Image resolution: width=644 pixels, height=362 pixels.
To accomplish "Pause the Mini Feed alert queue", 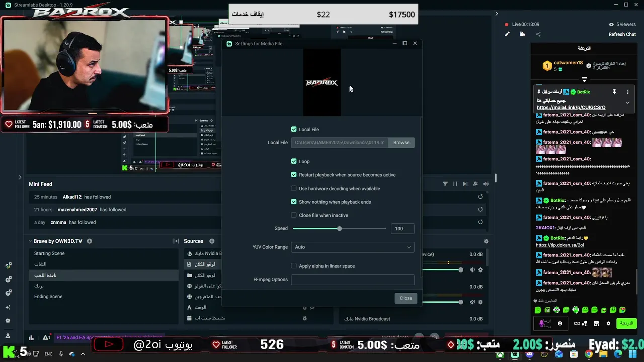I will [455, 184].
